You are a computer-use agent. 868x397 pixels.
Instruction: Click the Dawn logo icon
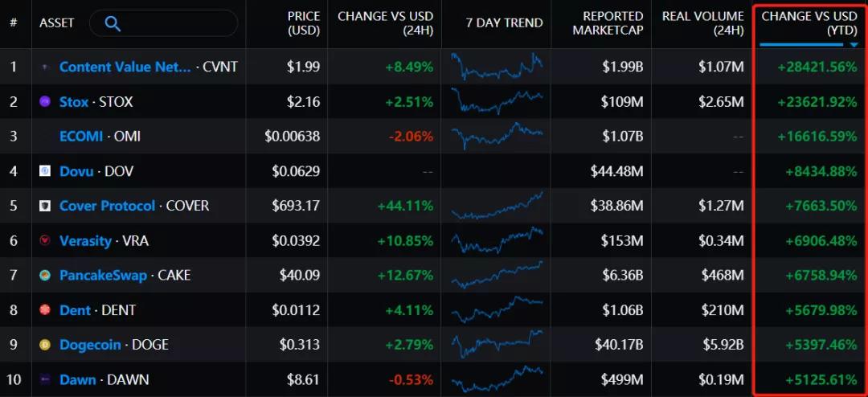[45, 379]
